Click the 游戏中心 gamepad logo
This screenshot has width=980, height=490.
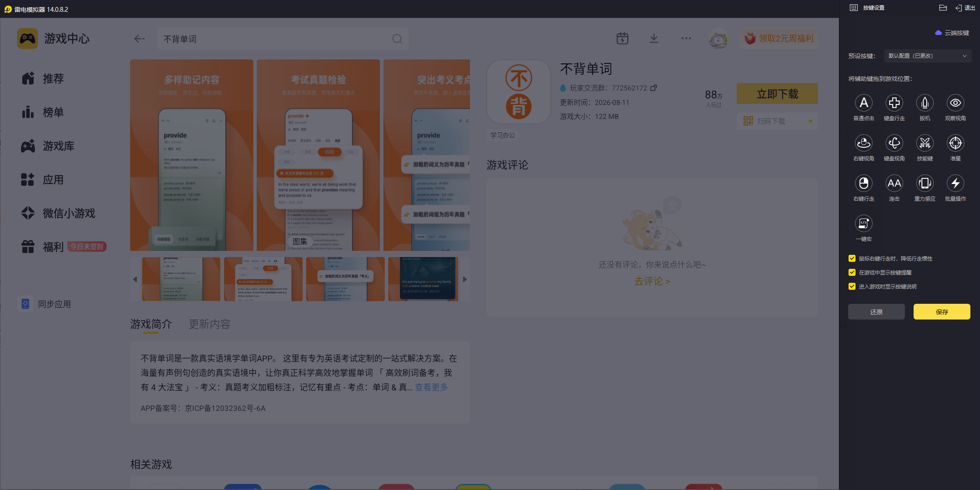28,38
